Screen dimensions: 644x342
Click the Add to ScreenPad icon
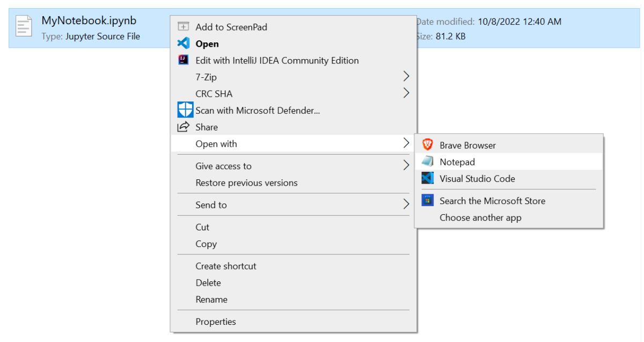(x=184, y=26)
